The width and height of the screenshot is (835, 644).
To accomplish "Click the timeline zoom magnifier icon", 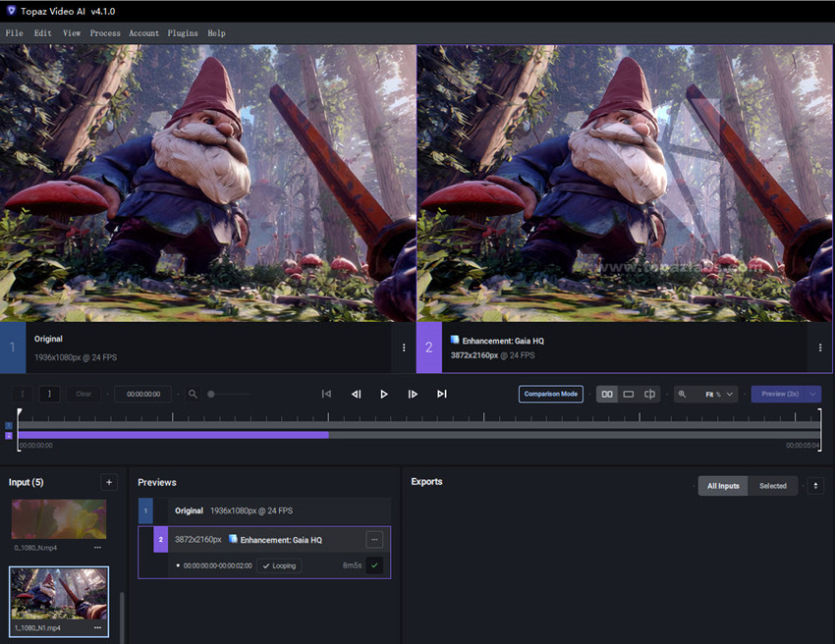I will click(193, 394).
